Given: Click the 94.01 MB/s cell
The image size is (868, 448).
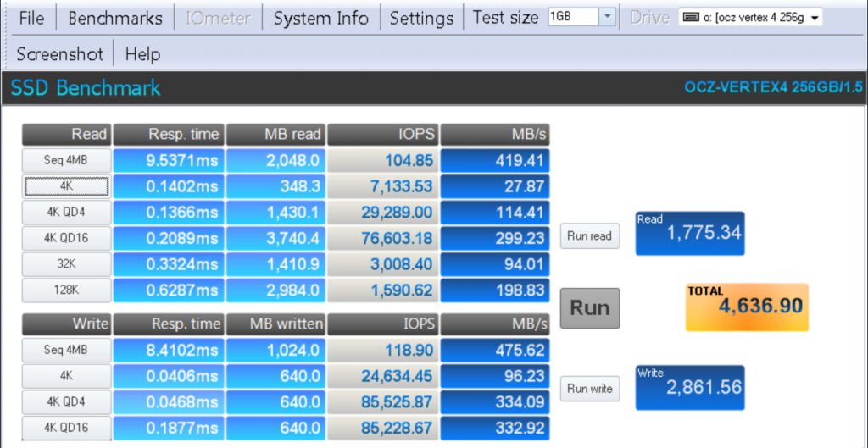Looking at the screenshot, I should point(495,264).
